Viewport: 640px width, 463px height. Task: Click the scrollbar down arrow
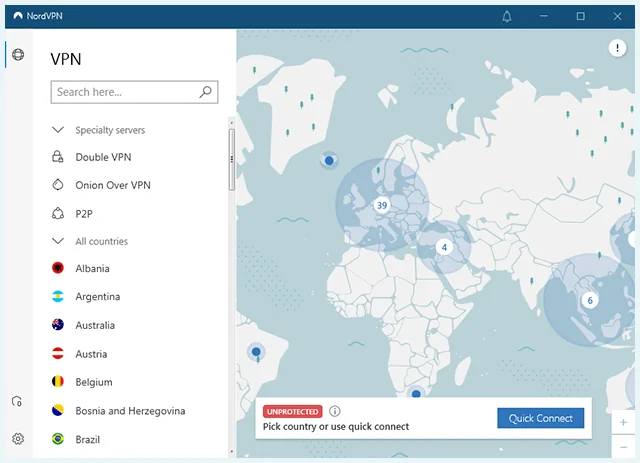point(232,452)
